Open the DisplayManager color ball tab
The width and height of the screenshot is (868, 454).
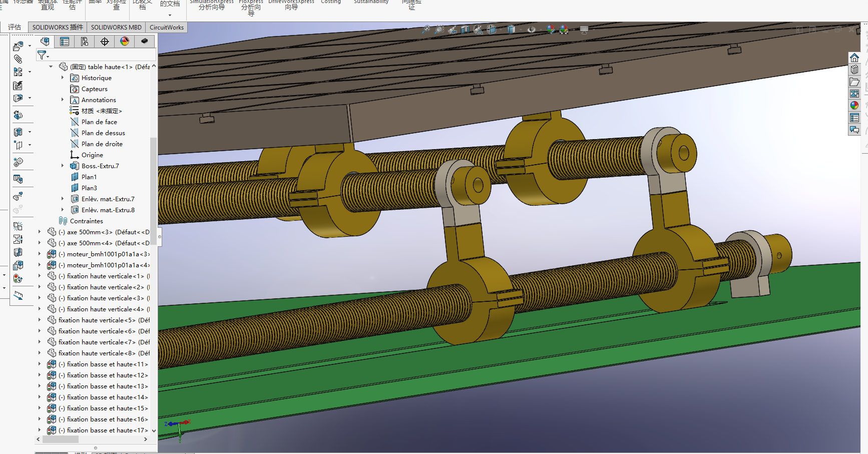pyautogui.click(x=125, y=42)
